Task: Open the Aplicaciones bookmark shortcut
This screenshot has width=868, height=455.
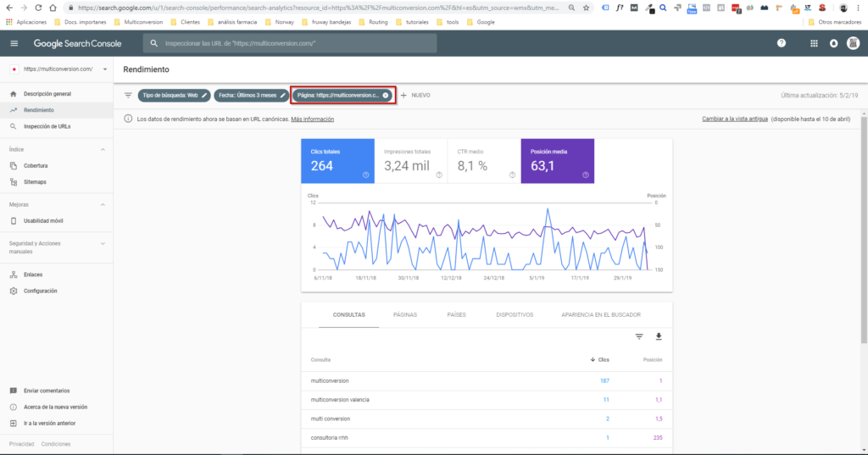Action: [26, 22]
